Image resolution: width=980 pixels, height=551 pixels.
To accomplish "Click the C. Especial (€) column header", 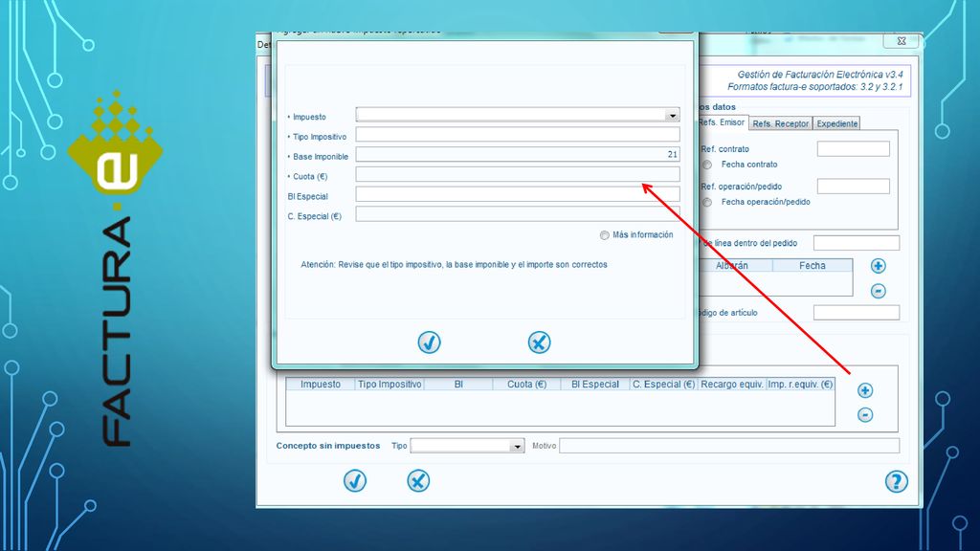I will point(664,385).
